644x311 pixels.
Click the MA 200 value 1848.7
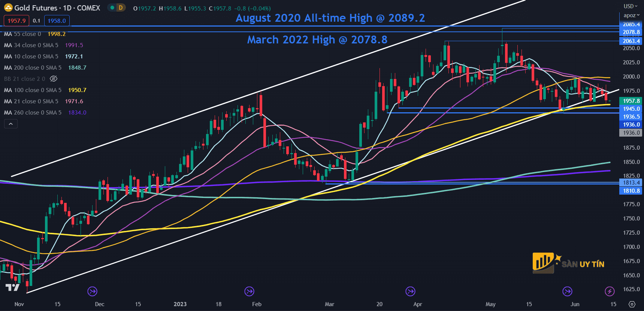tap(77, 67)
